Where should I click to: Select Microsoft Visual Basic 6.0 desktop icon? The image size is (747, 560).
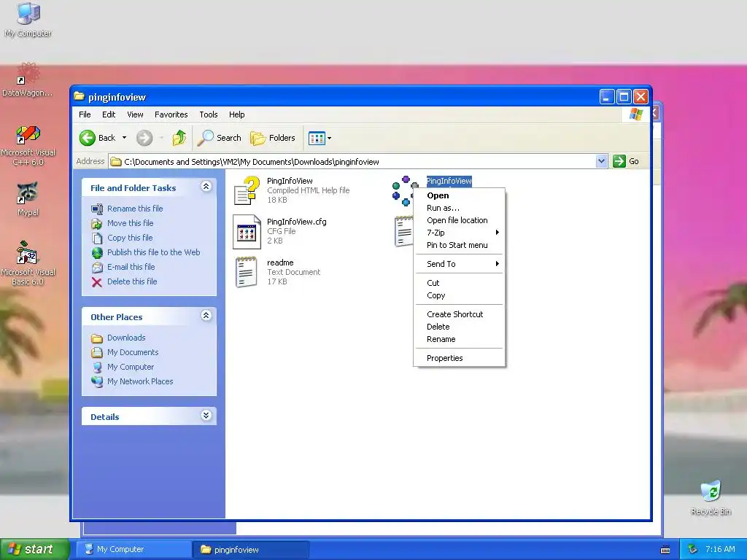coord(28,252)
